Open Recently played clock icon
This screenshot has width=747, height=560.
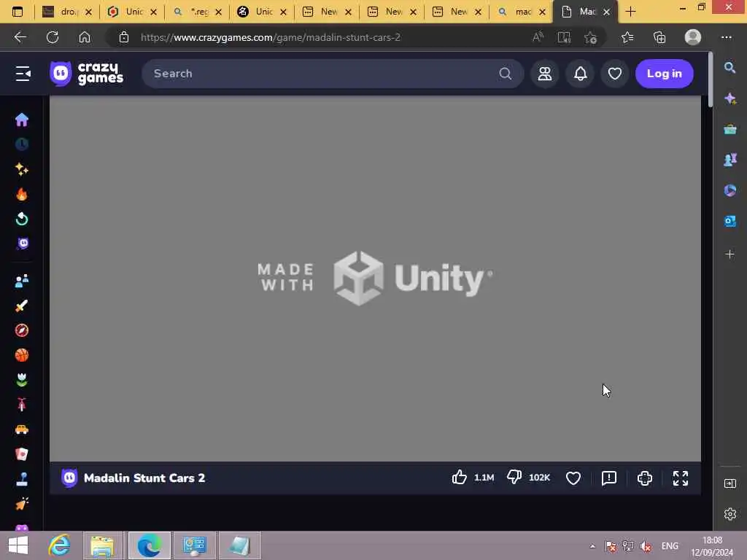[x=22, y=144]
